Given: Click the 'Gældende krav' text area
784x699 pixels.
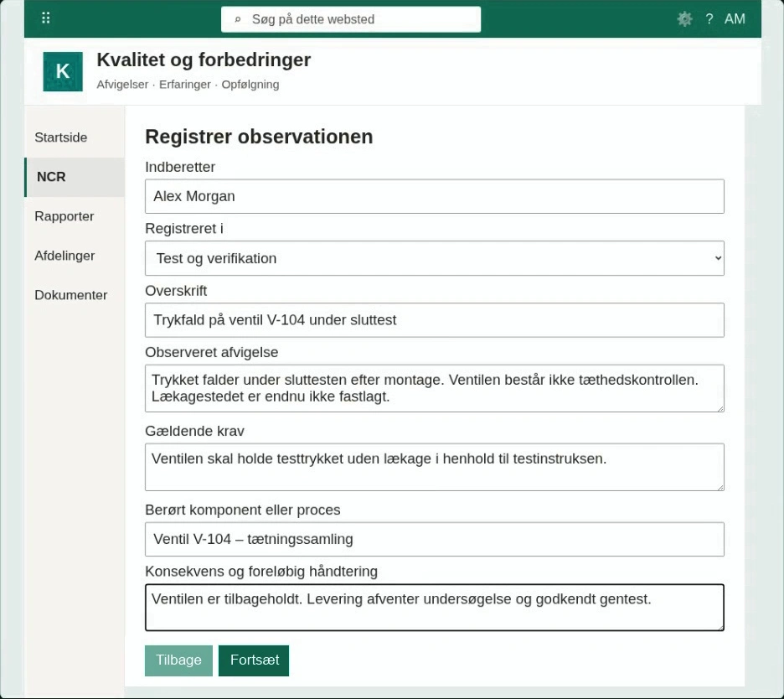Looking at the screenshot, I should pyautogui.click(x=435, y=468).
